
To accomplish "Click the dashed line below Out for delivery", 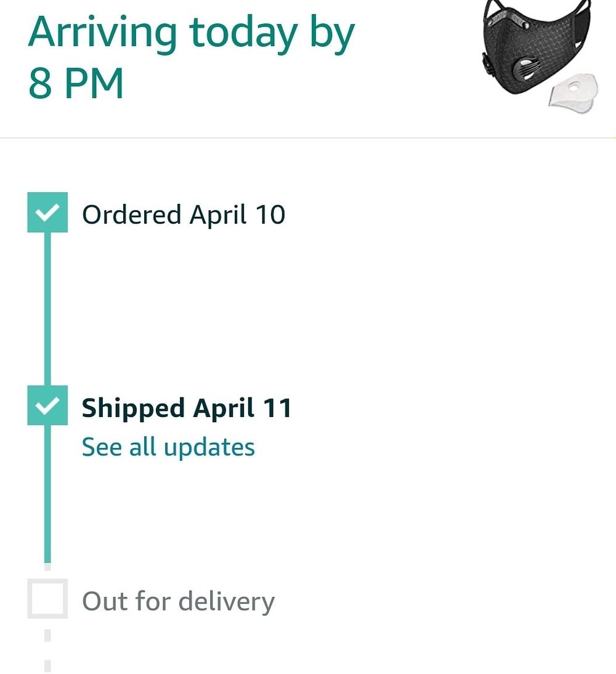I will pyautogui.click(x=47, y=650).
